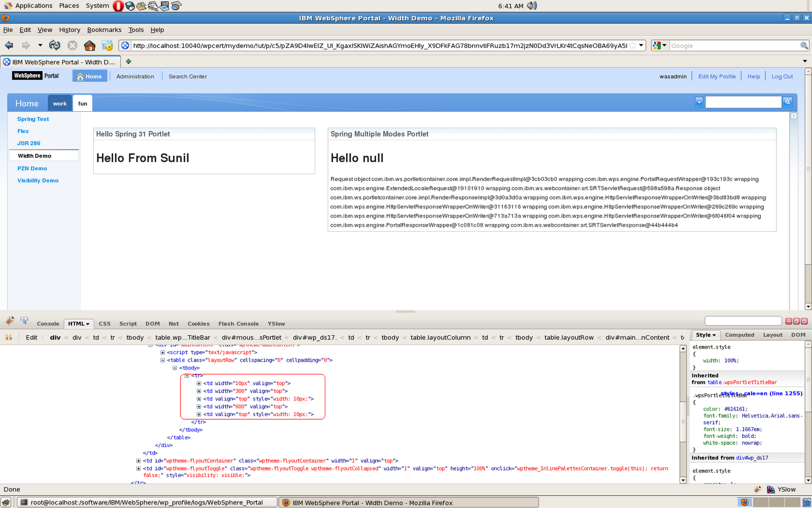This screenshot has height=508, width=812.
Task: Open the PZN Demo page link
Action: (x=32, y=168)
